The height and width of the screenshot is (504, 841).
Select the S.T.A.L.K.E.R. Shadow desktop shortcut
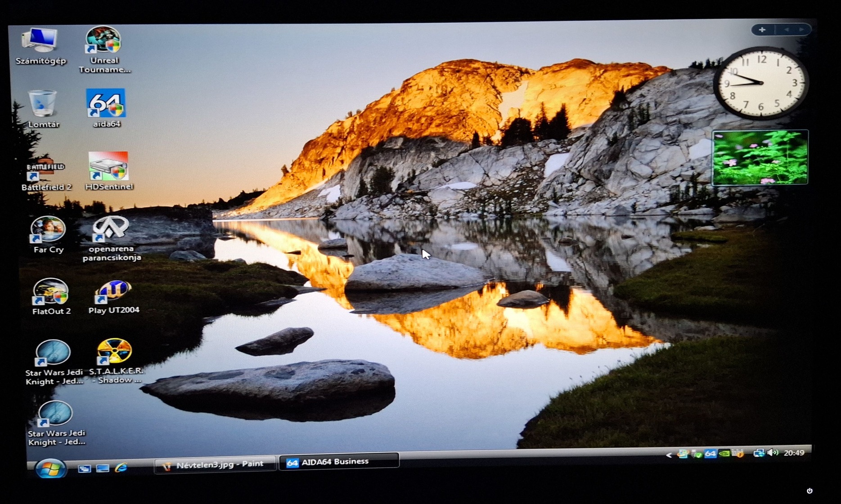tap(116, 361)
